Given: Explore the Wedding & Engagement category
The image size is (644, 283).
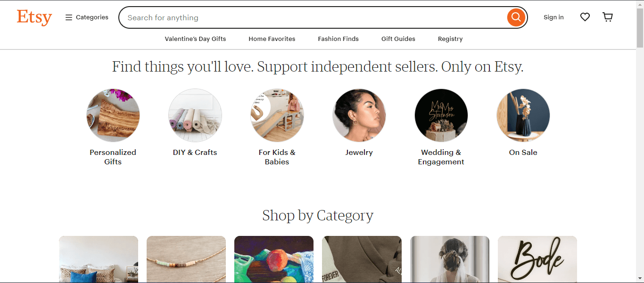Looking at the screenshot, I should point(441,115).
